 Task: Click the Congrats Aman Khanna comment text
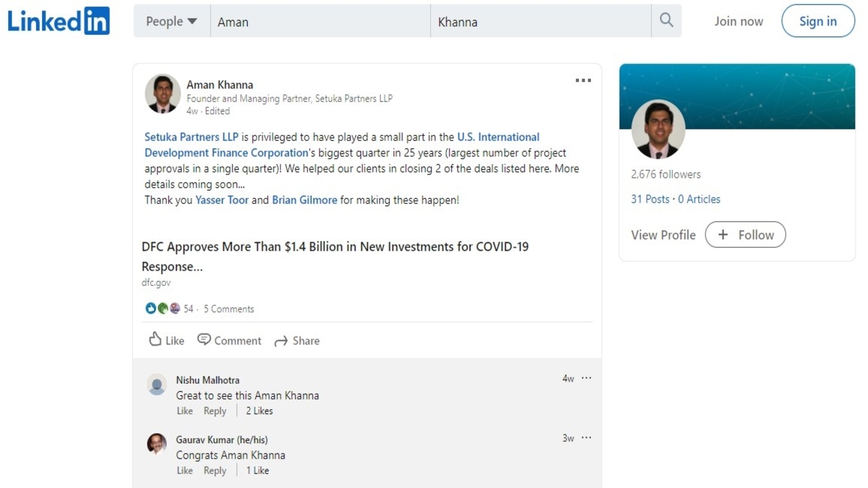[x=231, y=455]
